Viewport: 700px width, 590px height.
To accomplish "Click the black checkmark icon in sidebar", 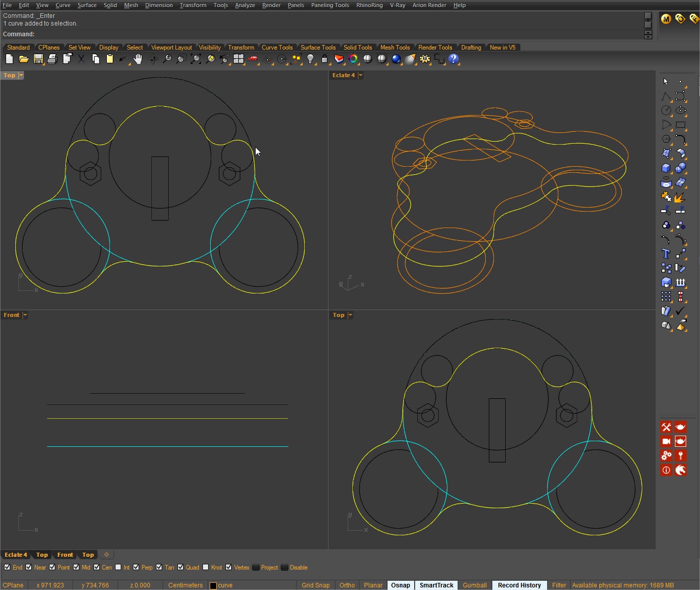I will point(680,311).
